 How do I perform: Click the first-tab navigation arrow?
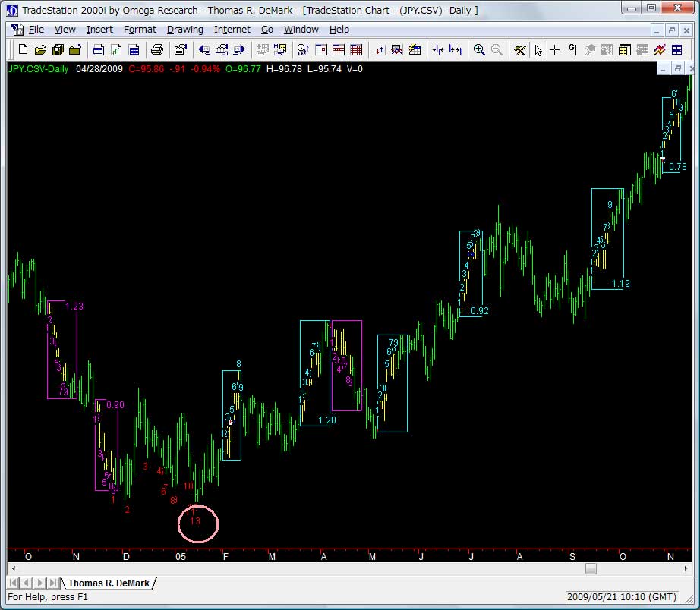pyautogui.click(x=14, y=583)
